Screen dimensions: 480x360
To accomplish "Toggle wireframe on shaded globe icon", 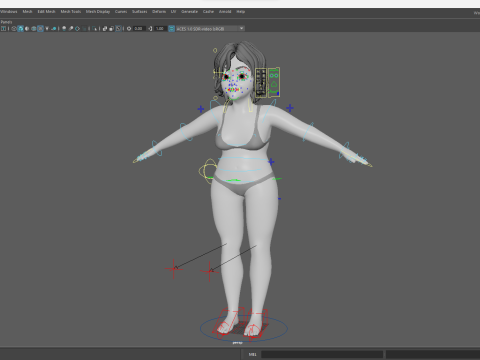I will coord(34,29).
